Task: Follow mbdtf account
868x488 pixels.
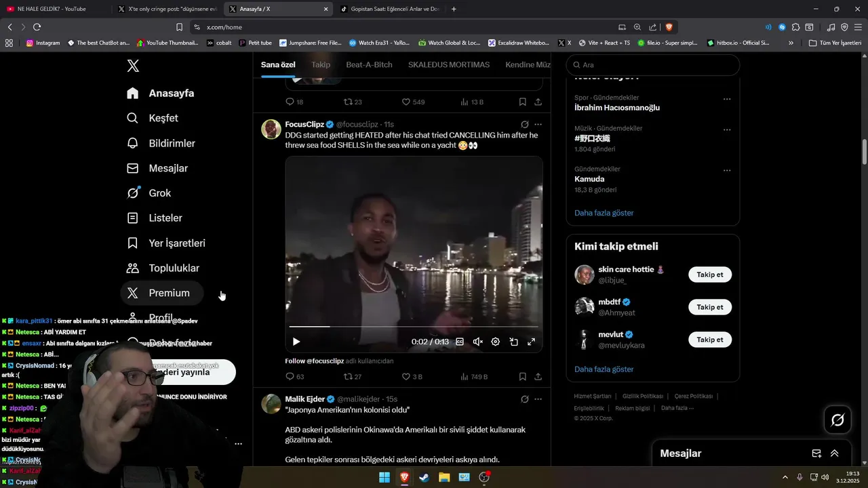Action: [710, 307]
